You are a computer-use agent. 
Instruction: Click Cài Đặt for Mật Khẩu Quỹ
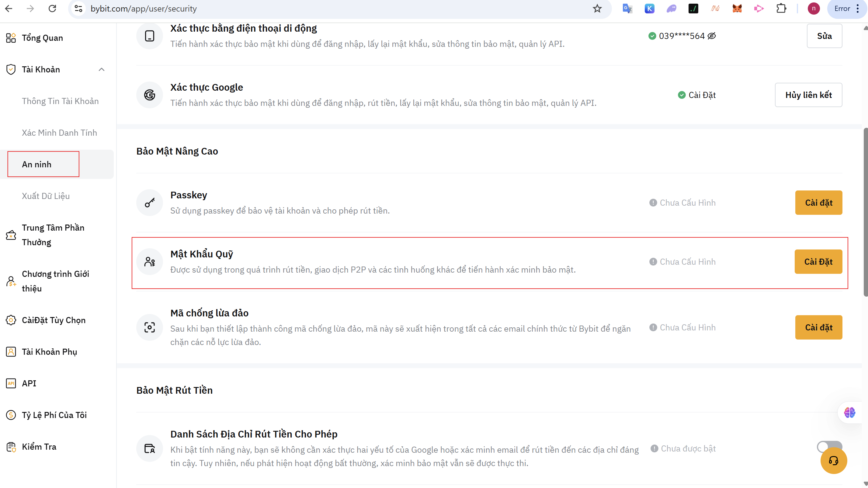(818, 262)
